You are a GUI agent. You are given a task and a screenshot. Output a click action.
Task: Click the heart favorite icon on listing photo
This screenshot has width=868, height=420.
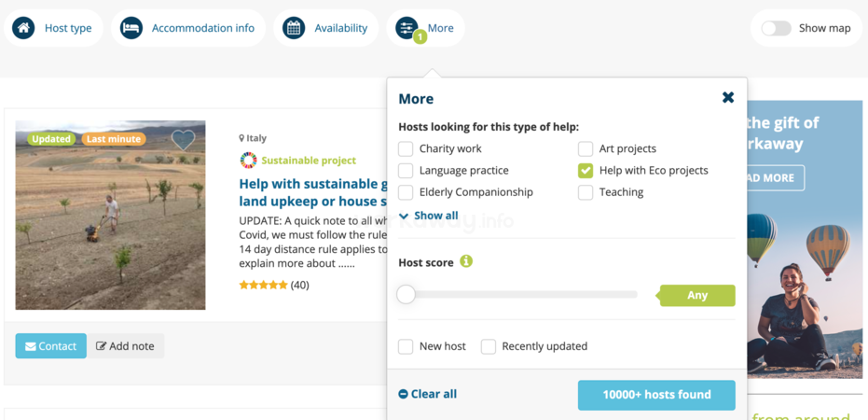coord(183,140)
